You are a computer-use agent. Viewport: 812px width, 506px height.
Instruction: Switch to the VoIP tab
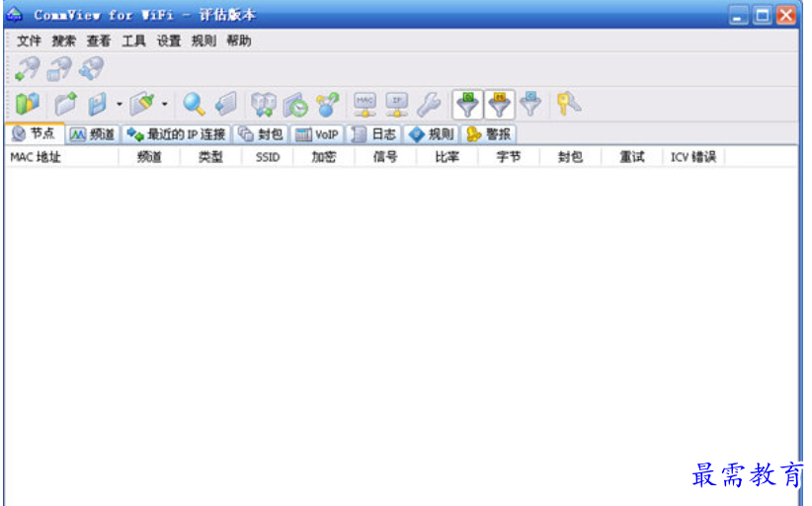(x=317, y=134)
